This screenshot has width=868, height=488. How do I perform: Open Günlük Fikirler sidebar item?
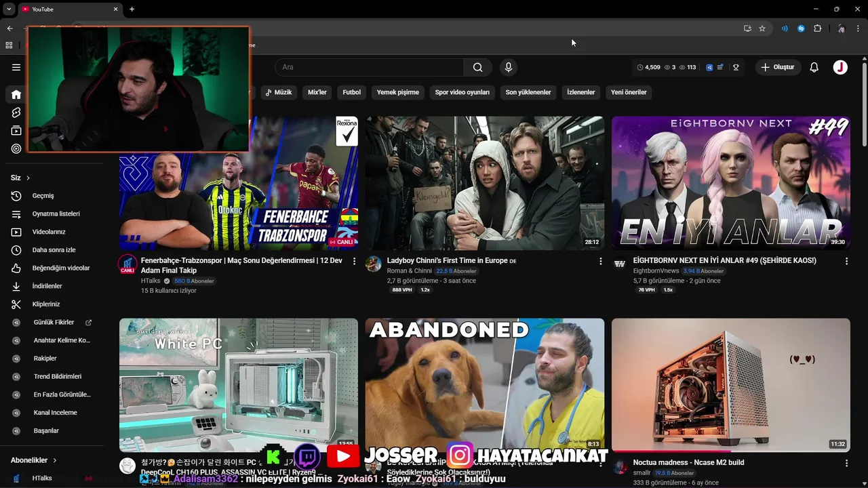point(54,323)
